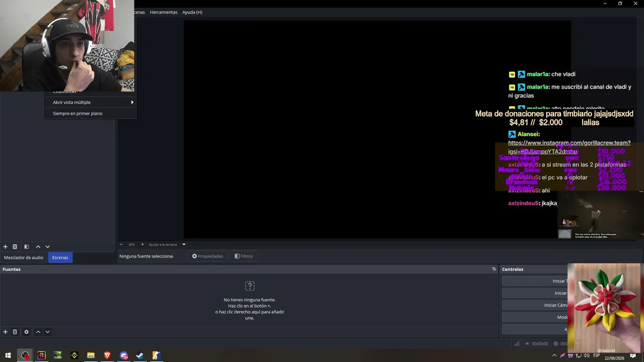Open the Windows Start menu
The height and width of the screenshot is (362, 644).
8,355
